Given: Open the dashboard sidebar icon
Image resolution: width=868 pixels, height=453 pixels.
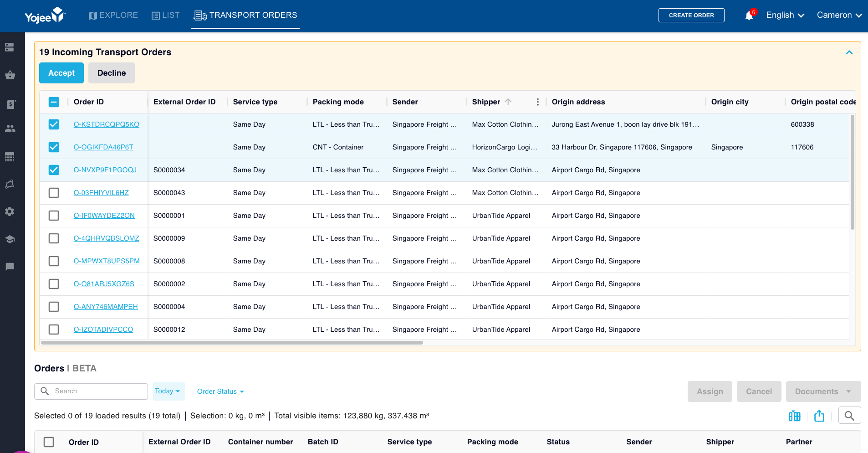Looking at the screenshot, I should (x=10, y=47).
